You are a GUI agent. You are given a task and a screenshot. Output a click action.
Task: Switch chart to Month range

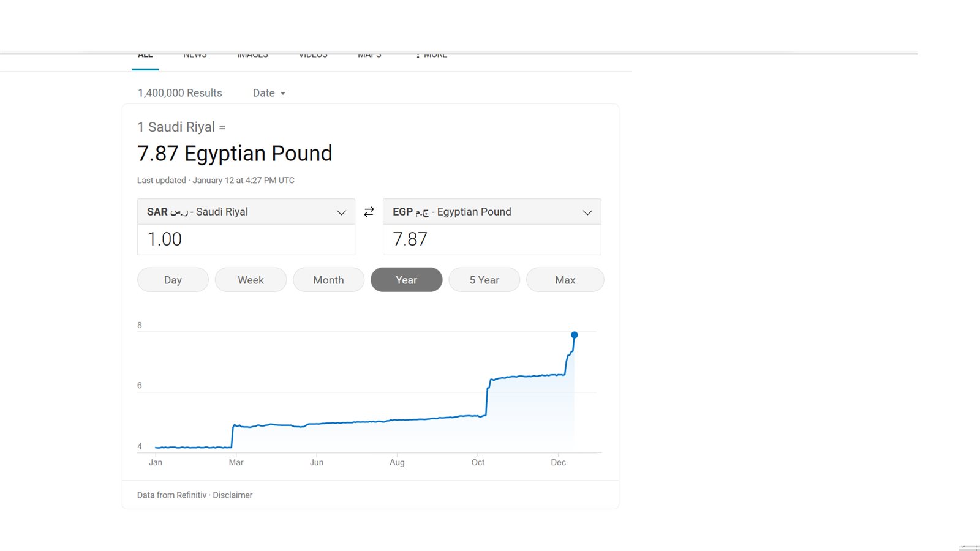[328, 280]
